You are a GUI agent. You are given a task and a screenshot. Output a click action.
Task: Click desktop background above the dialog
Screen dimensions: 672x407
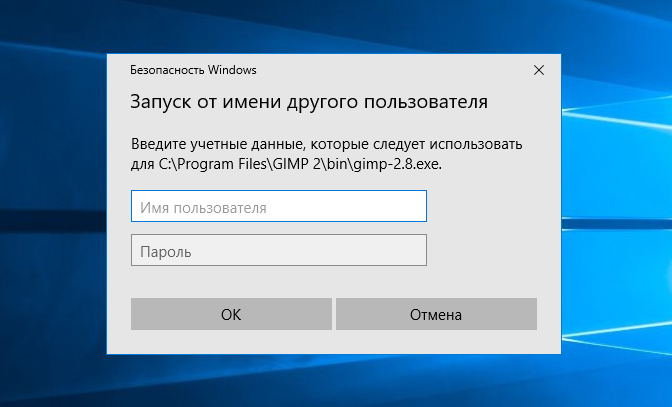coord(334,26)
